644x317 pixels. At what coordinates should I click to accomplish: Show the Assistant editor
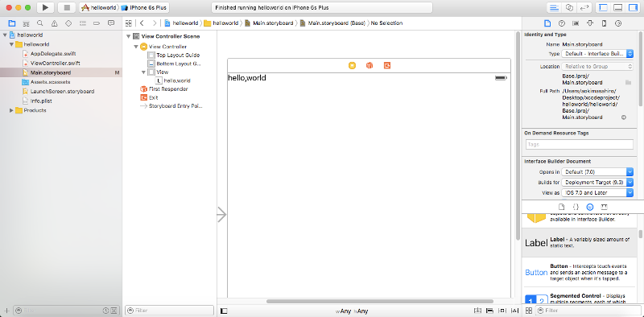tap(569, 7)
